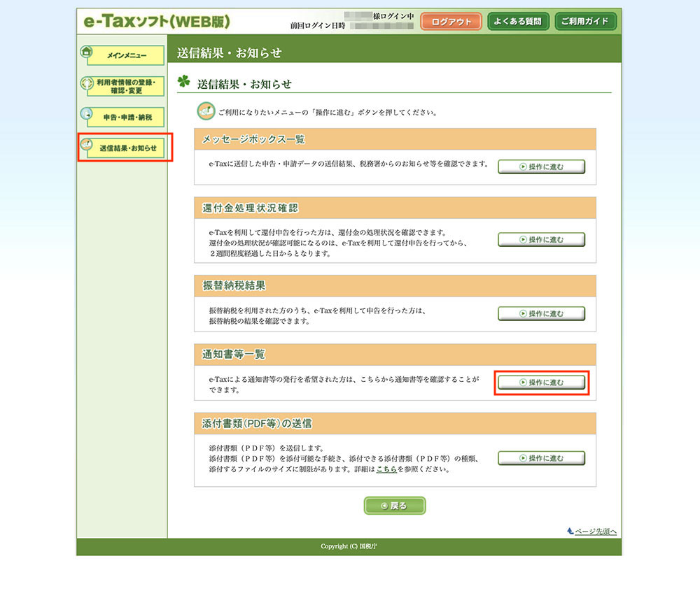700x612 pixels.
Task: Click the round guide icon beside the instruction text
Action: tap(206, 111)
